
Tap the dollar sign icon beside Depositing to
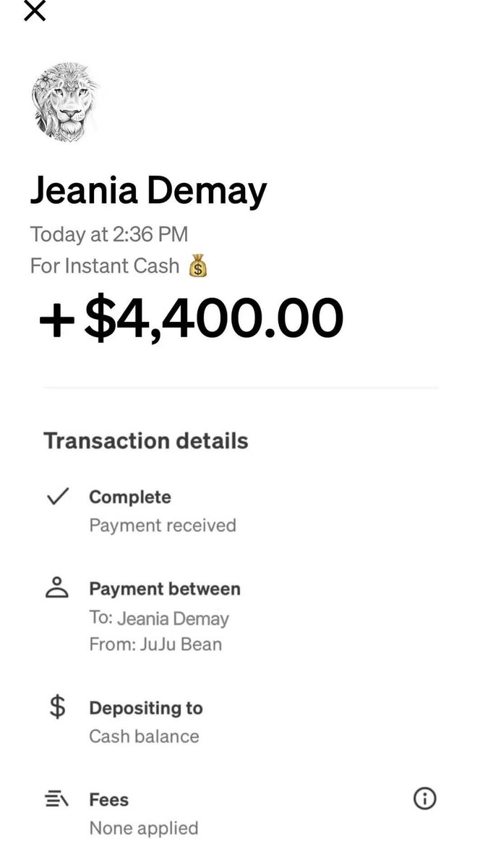(x=57, y=707)
